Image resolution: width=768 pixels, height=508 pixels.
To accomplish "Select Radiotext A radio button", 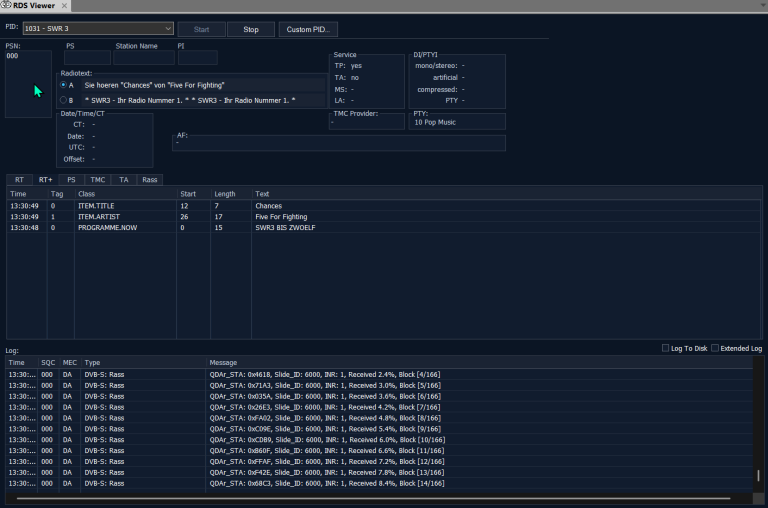I will (x=63, y=85).
